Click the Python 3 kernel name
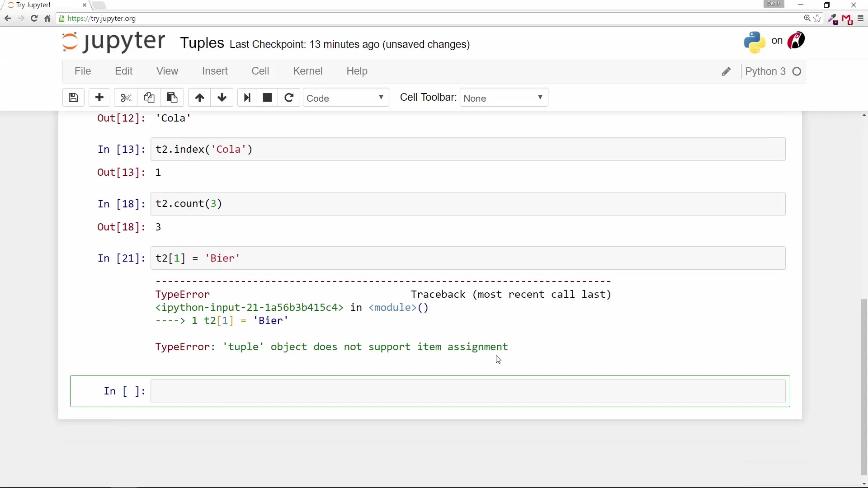868x488 pixels. coord(765,71)
